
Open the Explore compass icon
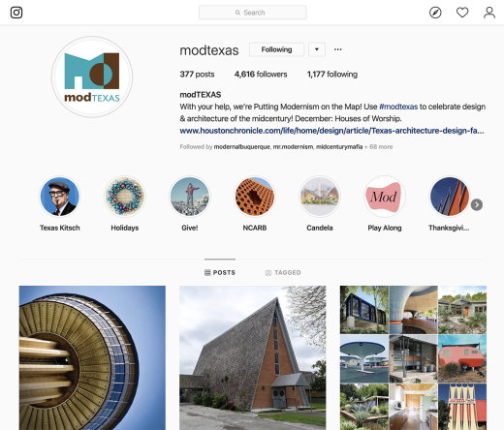(x=435, y=13)
